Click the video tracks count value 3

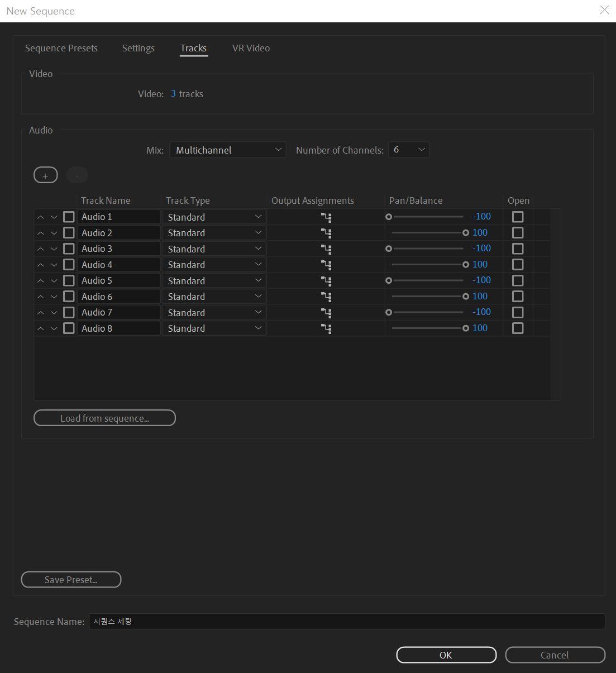pos(173,94)
